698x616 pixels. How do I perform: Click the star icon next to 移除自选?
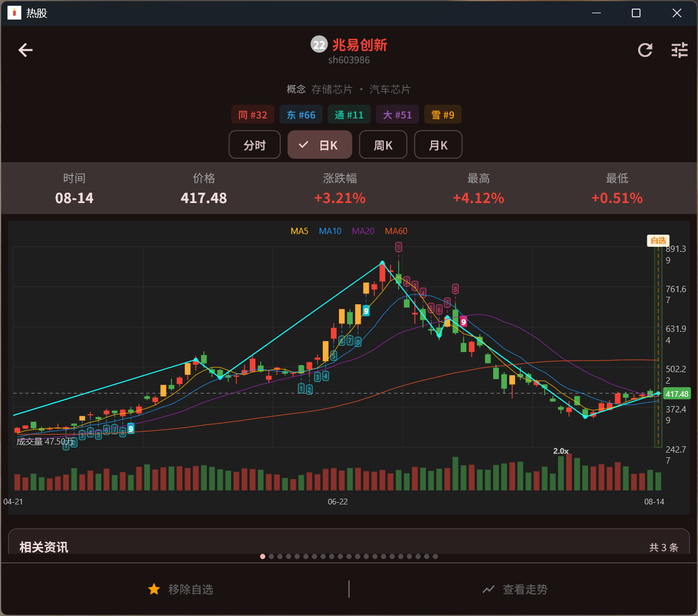pos(154,589)
